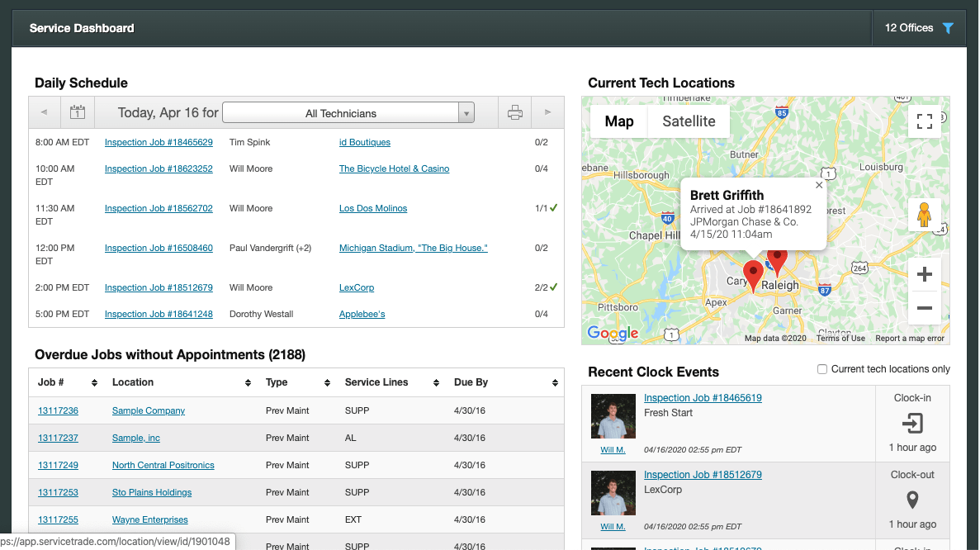Open Sample, inc location
980x550 pixels.
tap(135, 439)
